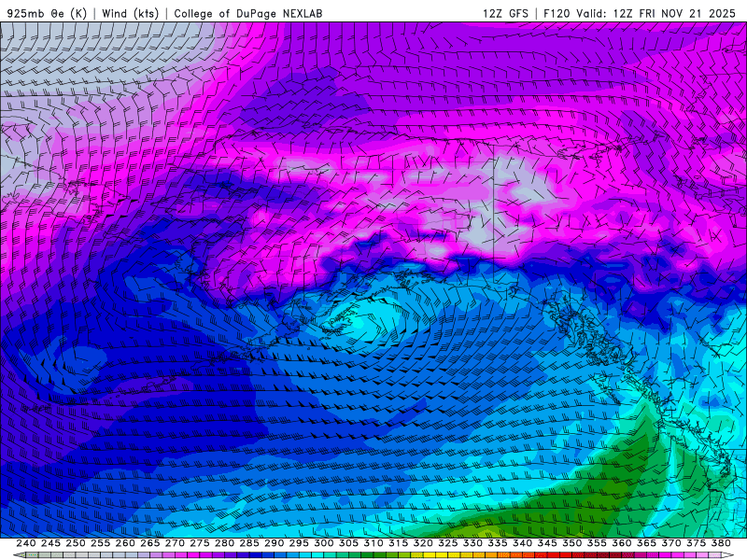747x560 pixels.
Task: Pick the dark blue color bar segment below 285
Action: pos(255,555)
